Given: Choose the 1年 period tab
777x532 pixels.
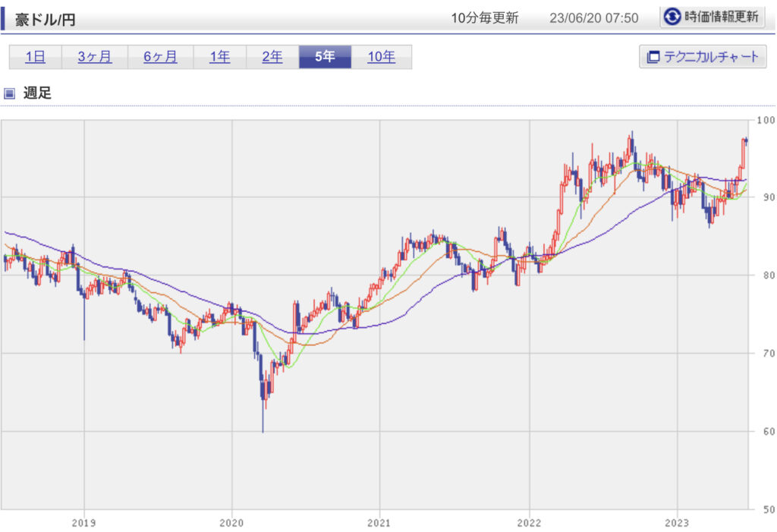Looking at the screenshot, I should tap(219, 57).
